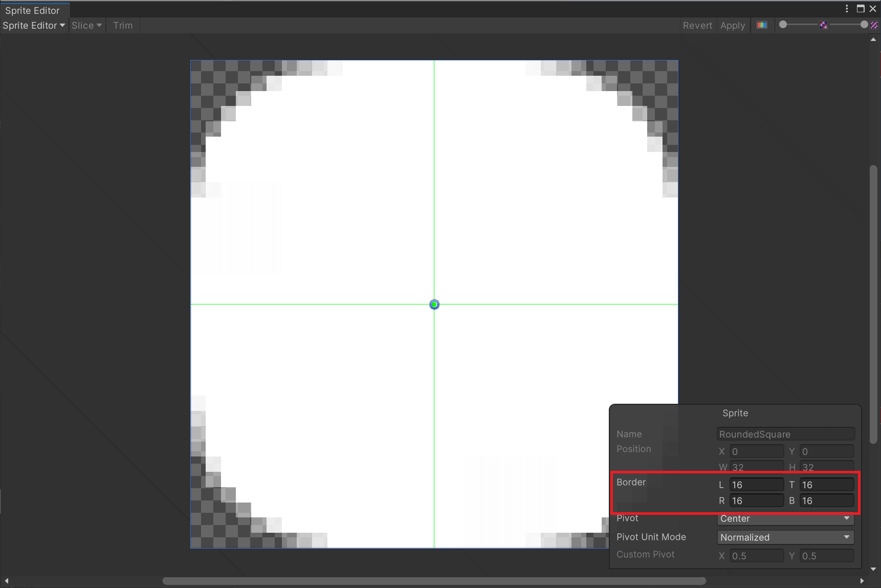Viewport: 881px width, 588px height.
Task: Click the up scroll arrow of vertical scrollbar
Action: tap(873, 40)
